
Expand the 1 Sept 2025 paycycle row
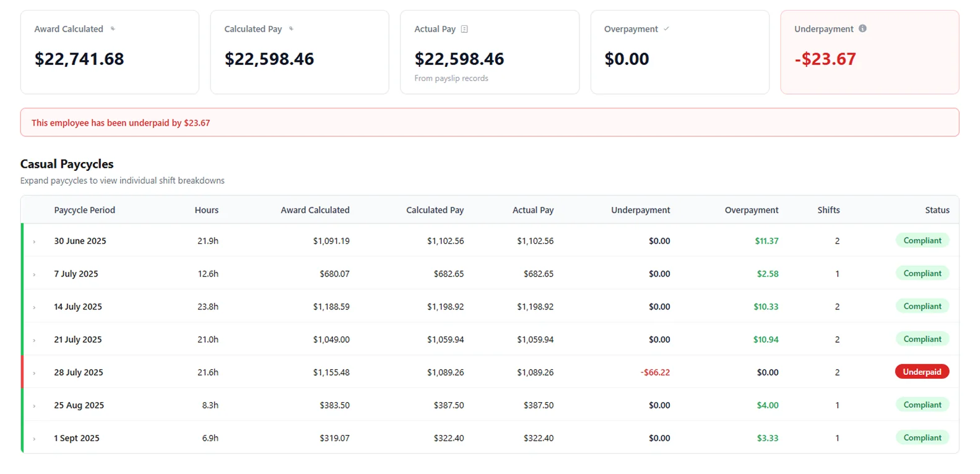click(34, 439)
